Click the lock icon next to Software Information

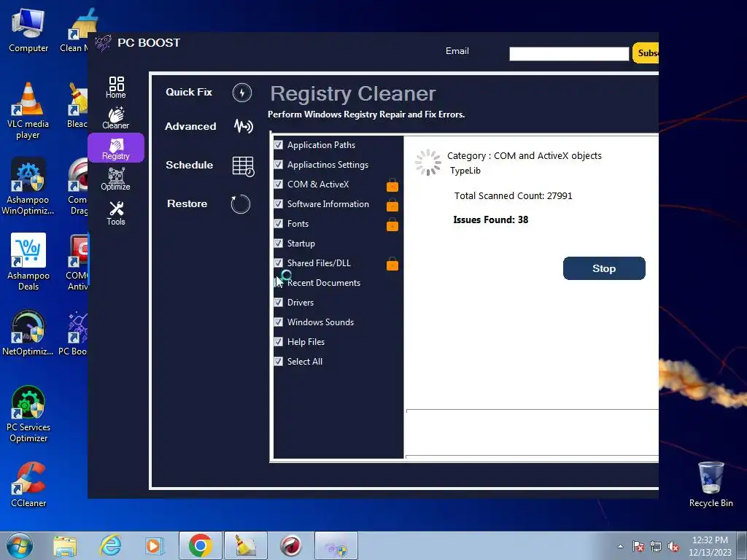coord(392,205)
